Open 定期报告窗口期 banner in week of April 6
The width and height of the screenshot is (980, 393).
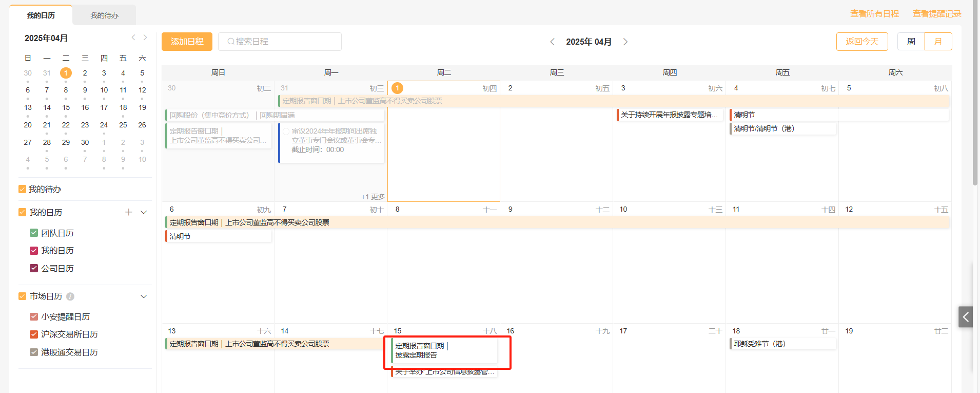557,222
